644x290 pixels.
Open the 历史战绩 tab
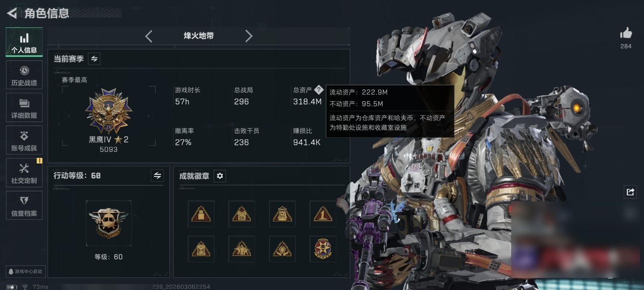click(x=24, y=75)
